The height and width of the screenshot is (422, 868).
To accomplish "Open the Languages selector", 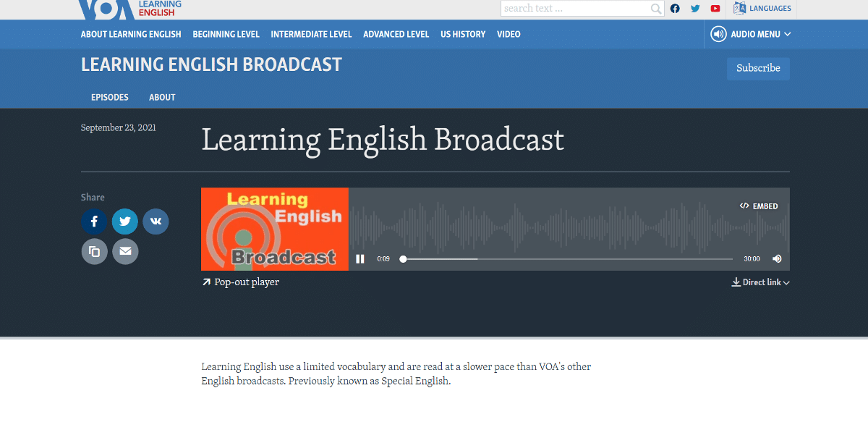I will point(762,9).
